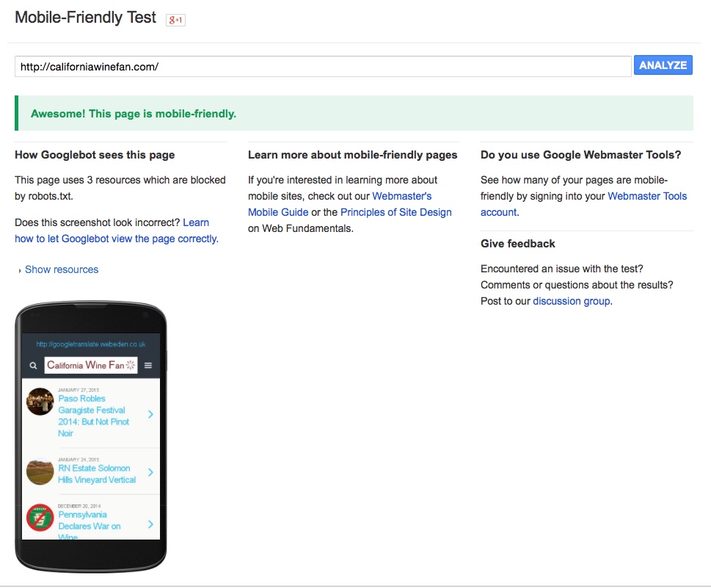
Task: Open the Principles of Site Design link
Action: pyautogui.click(x=396, y=212)
